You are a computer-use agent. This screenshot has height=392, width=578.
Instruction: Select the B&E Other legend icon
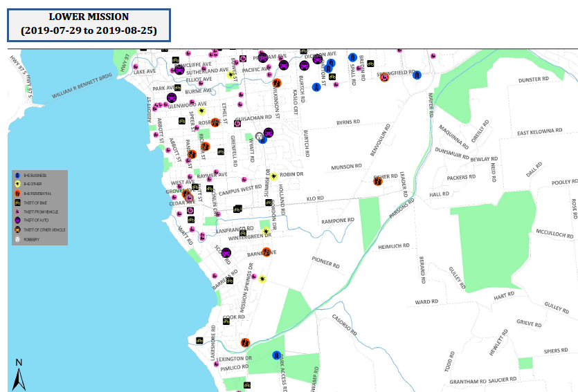tap(17, 185)
